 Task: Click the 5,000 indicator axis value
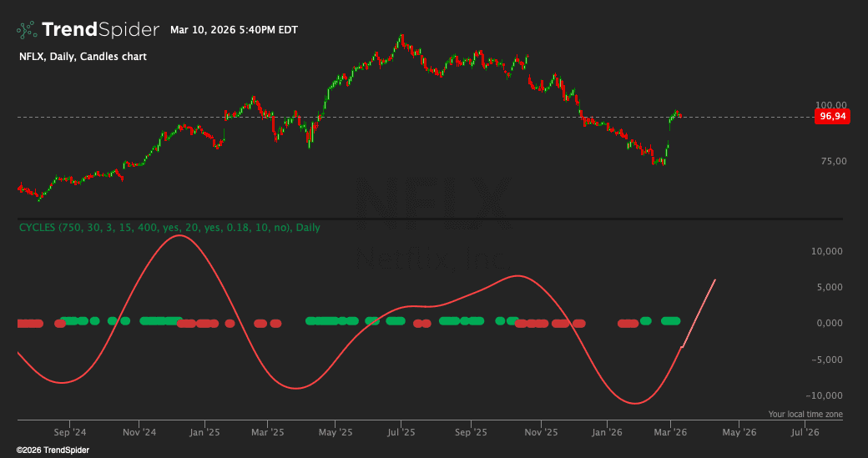pos(830,287)
